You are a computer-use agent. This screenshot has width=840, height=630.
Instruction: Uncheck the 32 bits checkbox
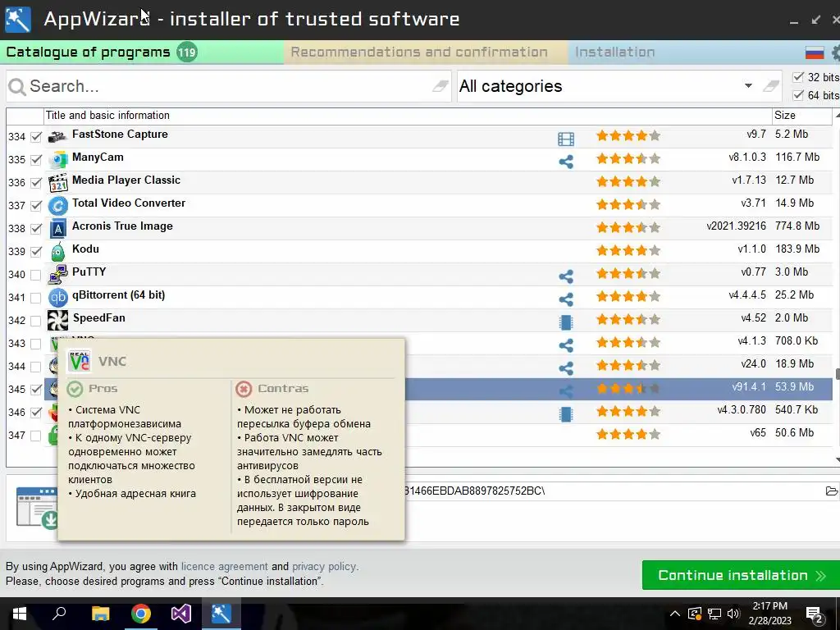pyautogui.click(x=798, y=77)
